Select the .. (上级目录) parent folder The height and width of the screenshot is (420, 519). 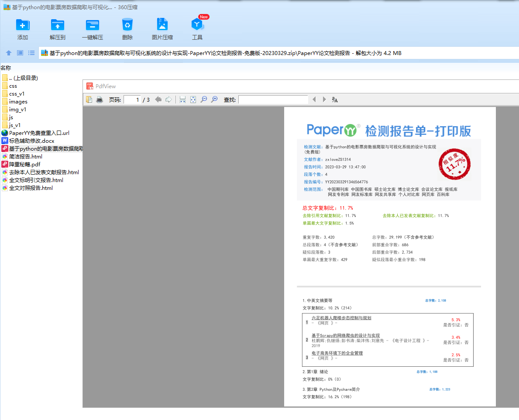pos(20,78)
